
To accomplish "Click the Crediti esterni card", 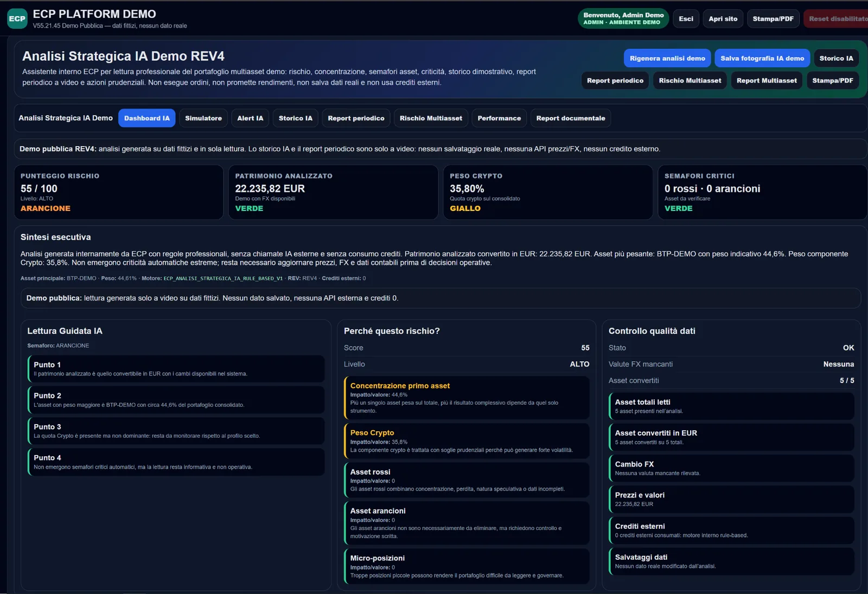I will click(x=731, y=530).
